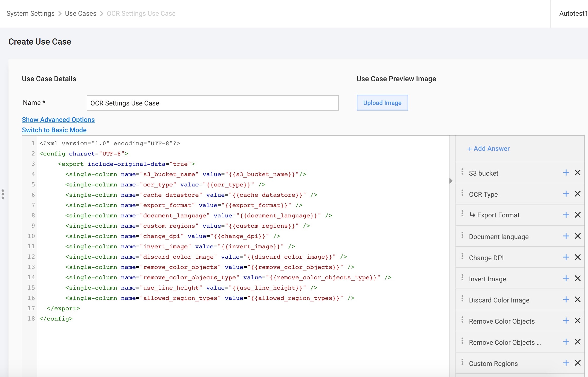The width and height of the screenshot is (588, 377).
Task: Click drag handle dots beside Export Format
Action: [x=462, y=213]
